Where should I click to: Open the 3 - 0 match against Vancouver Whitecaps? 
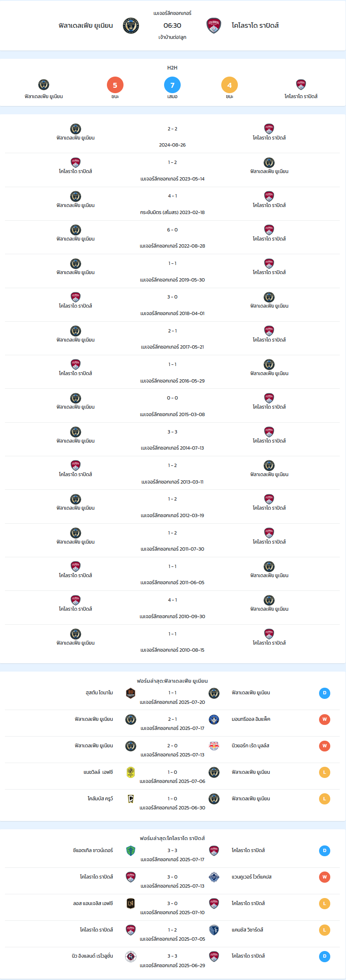pyautogui.click(x=172, y=881)
